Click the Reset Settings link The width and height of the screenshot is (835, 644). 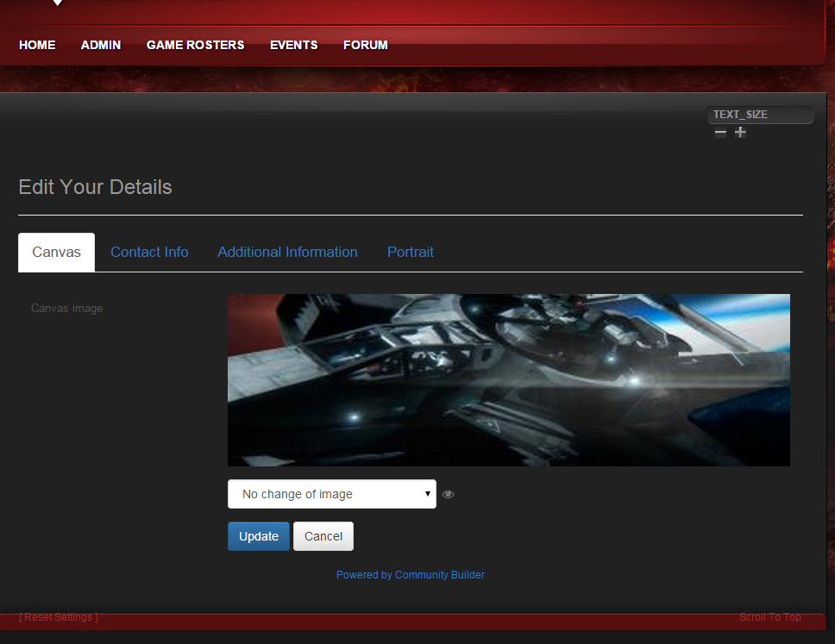[59, 617]
